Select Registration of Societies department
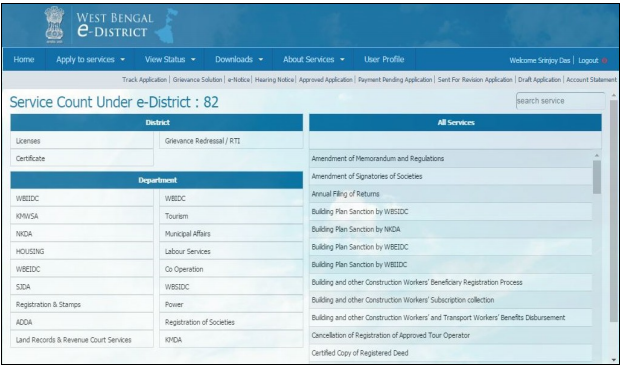The image size is (621, 366). 231,322
